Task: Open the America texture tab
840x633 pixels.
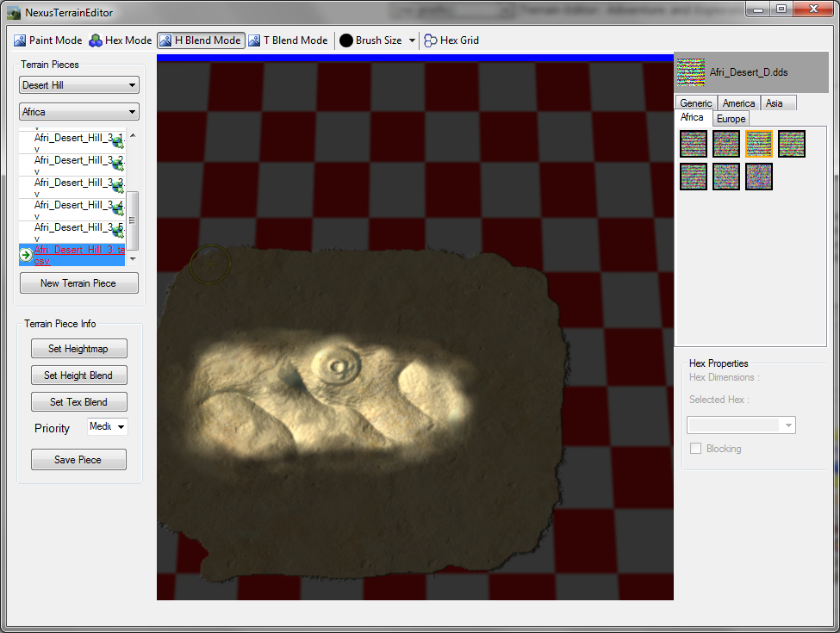Action: [738, 102]
